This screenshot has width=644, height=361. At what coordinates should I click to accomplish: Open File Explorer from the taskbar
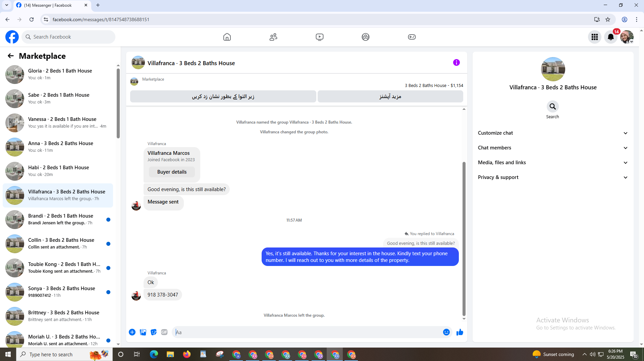coord(170,354)
